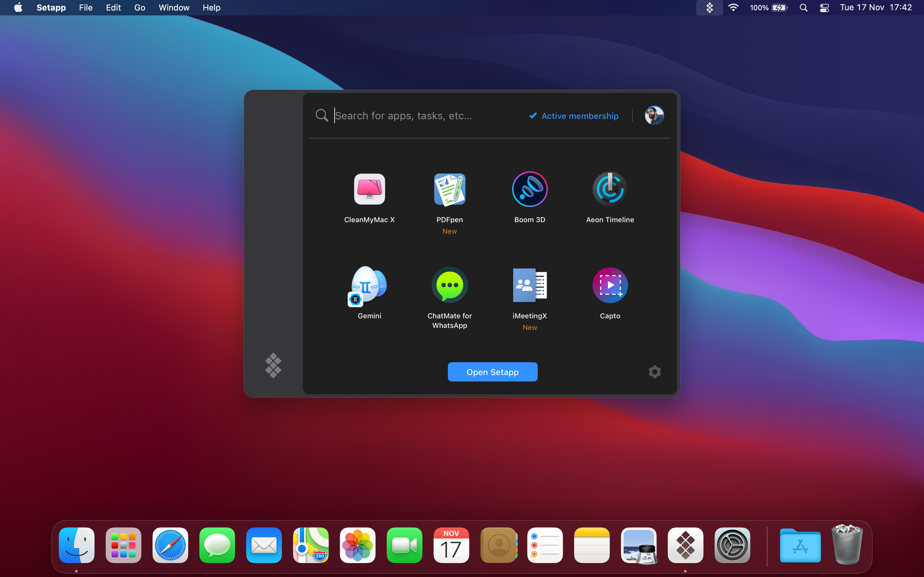924x577 pixels.
Task: Click the Open Setapp button
Action: (x=492, y=372)
